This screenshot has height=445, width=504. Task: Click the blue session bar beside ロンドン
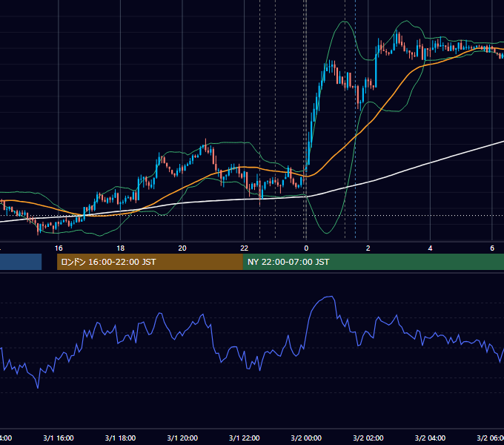click(x=21, y=262)
